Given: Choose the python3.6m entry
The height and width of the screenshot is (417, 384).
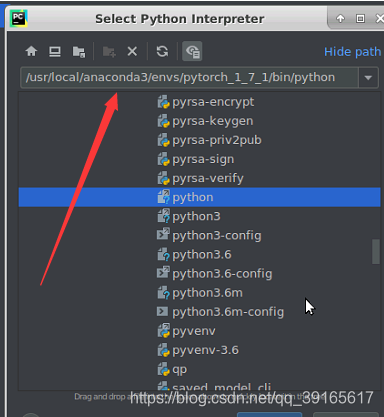Looking at the screenshot, I should click(x=199, y=293).
